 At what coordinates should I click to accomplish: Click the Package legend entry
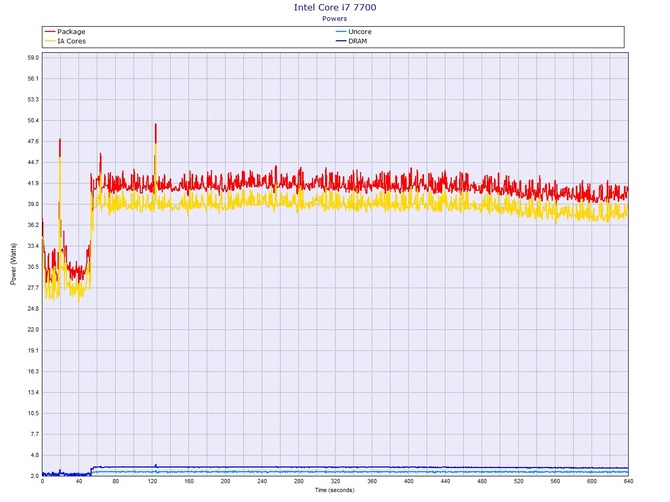(x=65, y=32)
